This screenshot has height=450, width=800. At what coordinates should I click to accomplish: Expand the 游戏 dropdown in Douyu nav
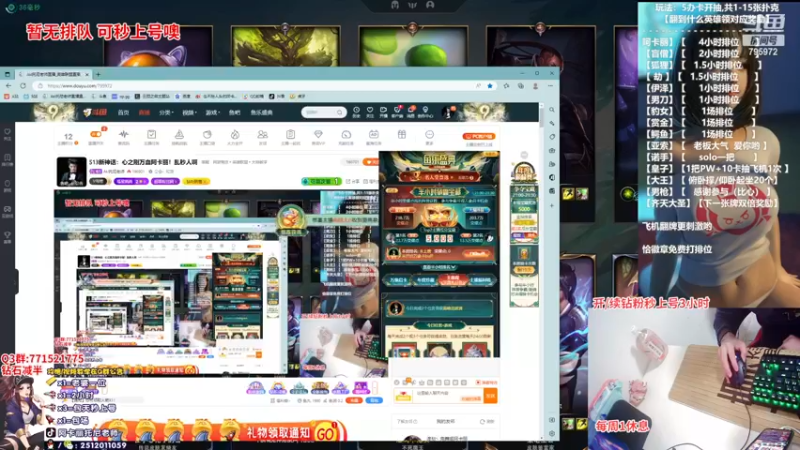212,112
